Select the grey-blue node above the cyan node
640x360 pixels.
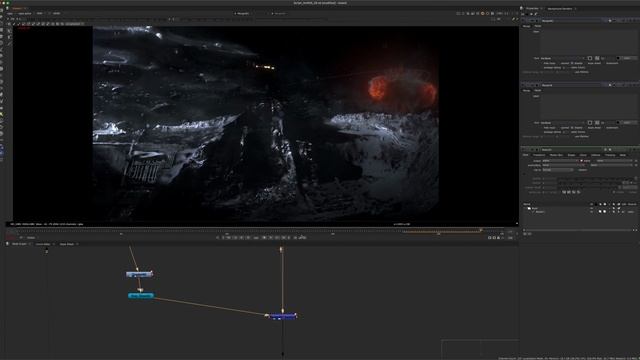pyautogui.click(x=139, y=274)
